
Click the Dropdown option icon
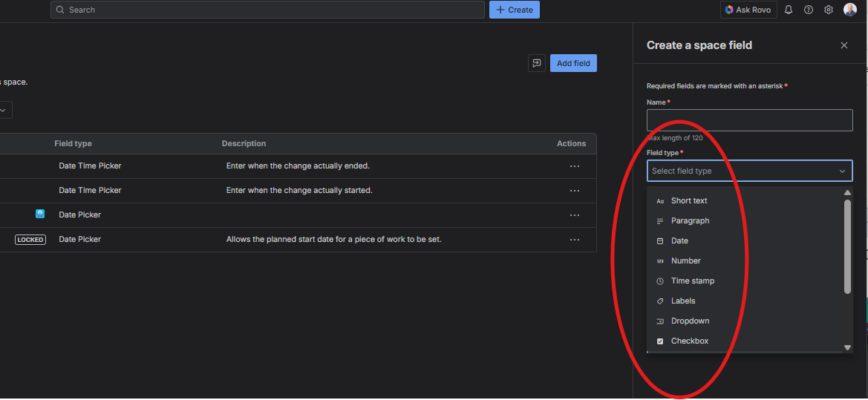point(660,321)
